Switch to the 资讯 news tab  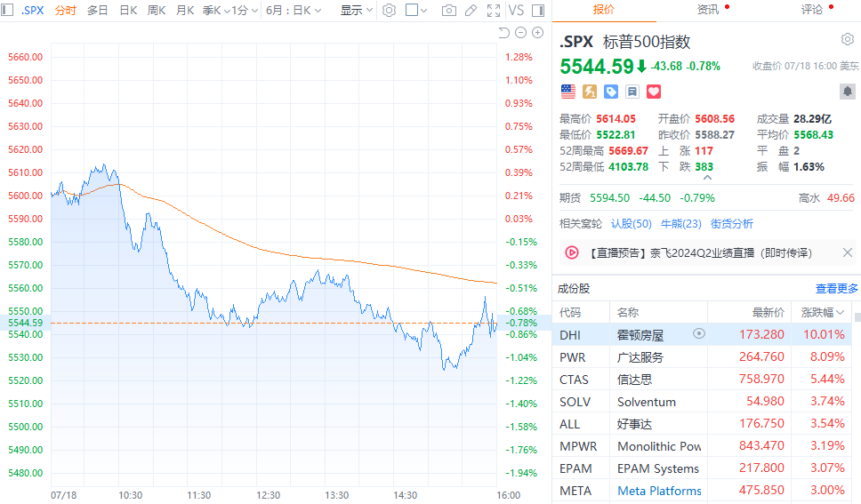tap(708, 10)
